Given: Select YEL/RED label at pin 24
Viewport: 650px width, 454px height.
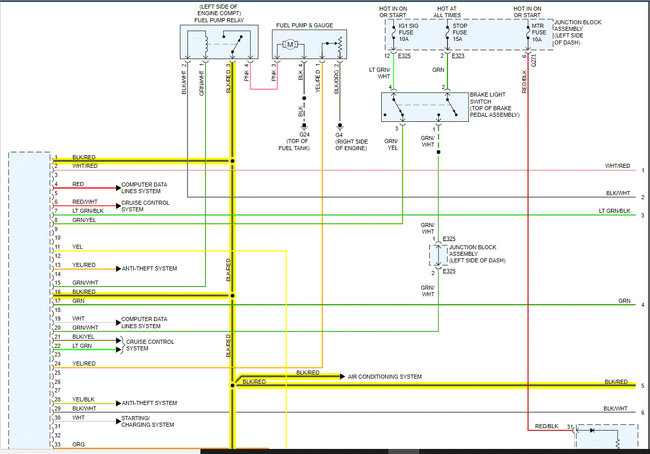Looking at the screenshot, I should click(84, 363).
